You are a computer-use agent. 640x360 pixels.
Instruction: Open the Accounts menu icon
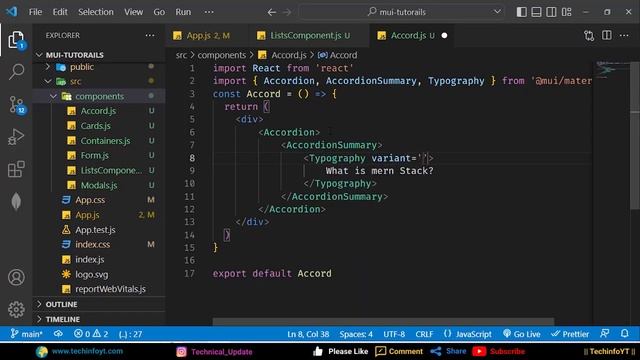(x=16, y=277)
